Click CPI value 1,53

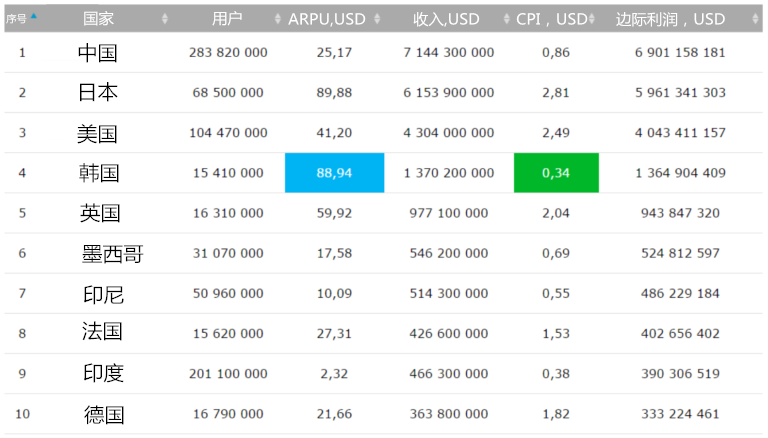pyautogui.click(x=556, y=334)
